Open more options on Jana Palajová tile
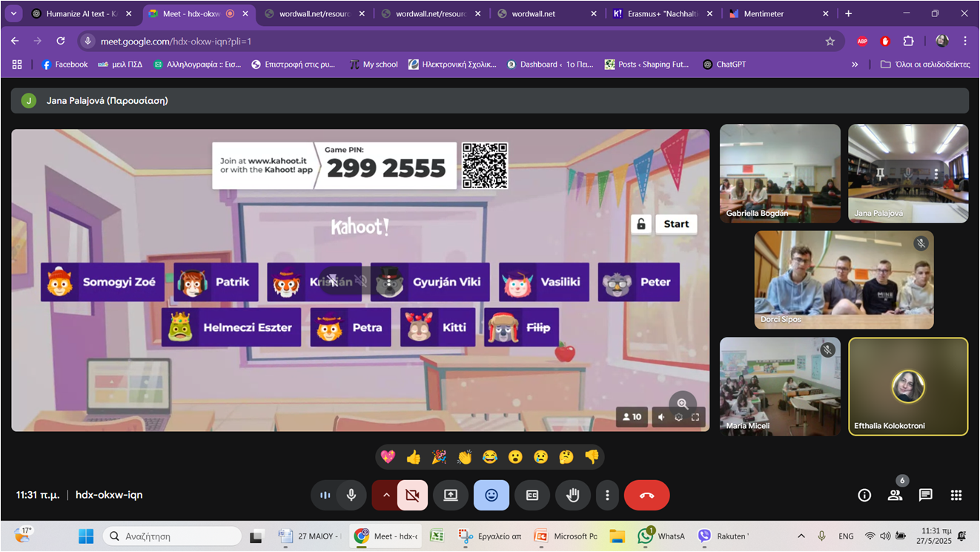This screenshot has height=552, width=980. [936, 174]
